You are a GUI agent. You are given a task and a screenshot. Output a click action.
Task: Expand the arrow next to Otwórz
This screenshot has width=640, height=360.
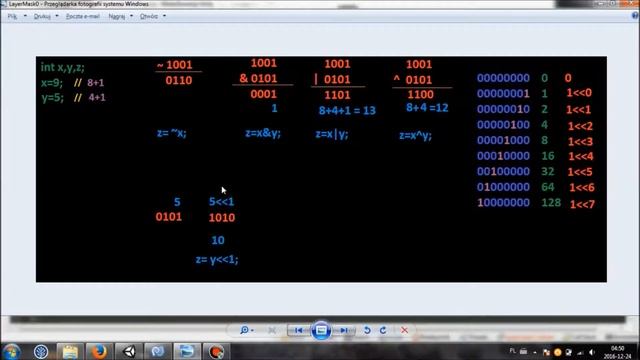pyautogui.click(x=164, y=16)
